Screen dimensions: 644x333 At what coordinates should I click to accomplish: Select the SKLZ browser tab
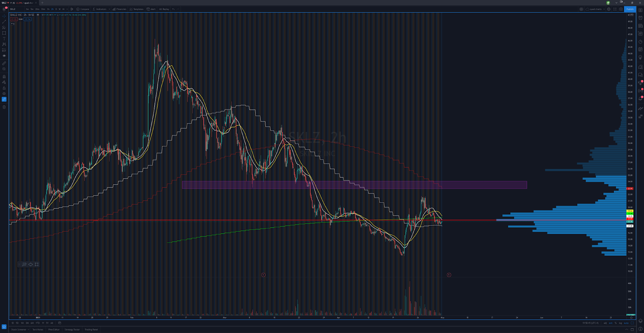[19, 3]
